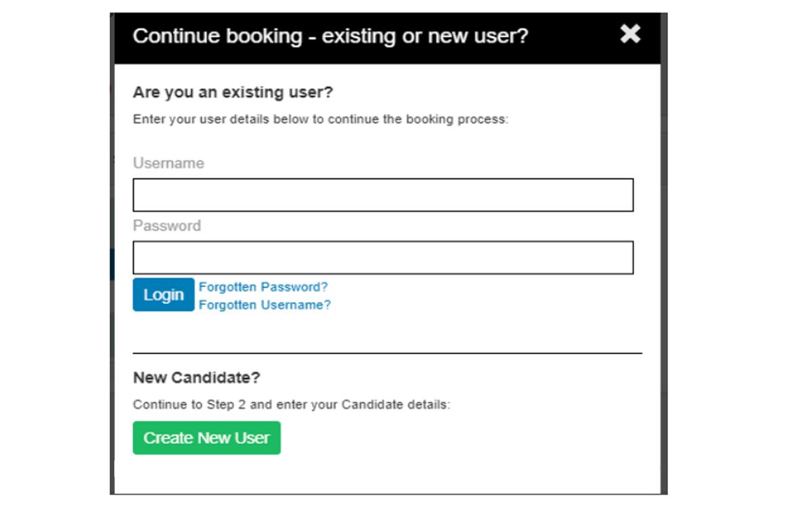Follow the Forgotten Username? link
The width and height of the screenshot is (812, 508).
(x=265, y=305)
